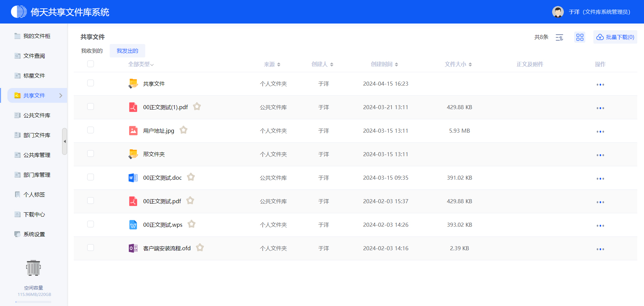Check the box for 共享文件 folder row

(x=91, y=83)
